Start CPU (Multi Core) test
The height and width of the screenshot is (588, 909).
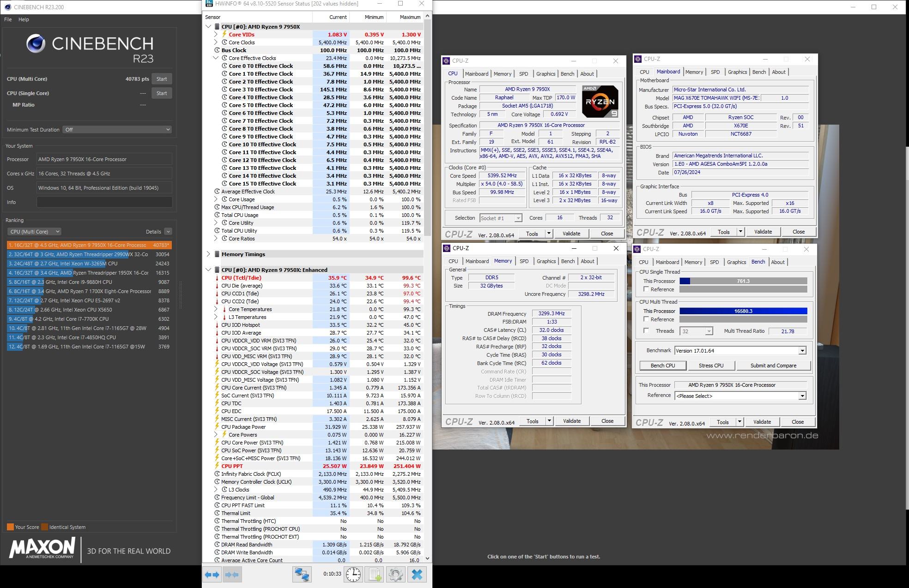[x=162, y=79]
